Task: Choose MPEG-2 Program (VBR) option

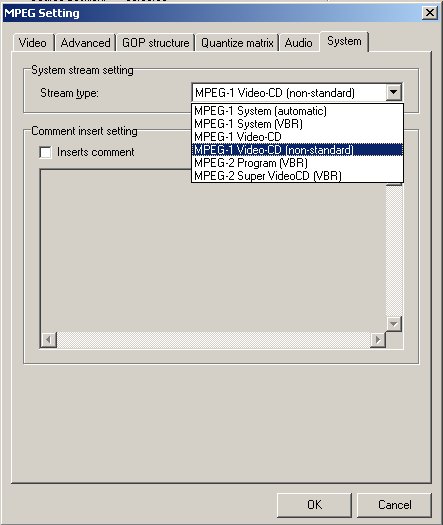Action: 297,163
